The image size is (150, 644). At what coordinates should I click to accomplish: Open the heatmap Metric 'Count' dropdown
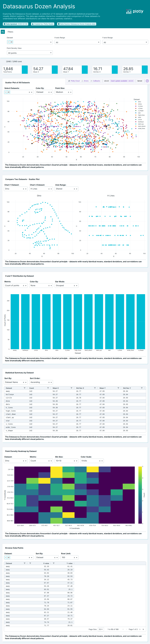pyautogui.click(x=41, y=461)
